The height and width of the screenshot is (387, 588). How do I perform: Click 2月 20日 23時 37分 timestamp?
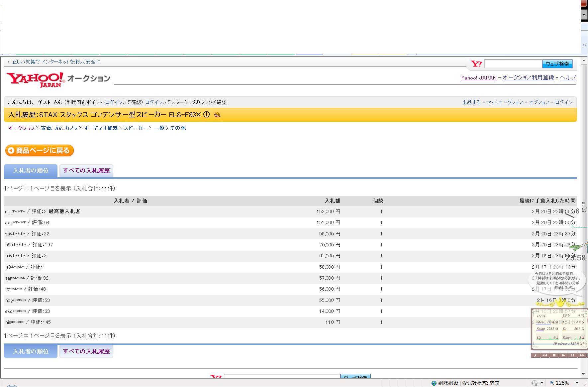(553, 234)
